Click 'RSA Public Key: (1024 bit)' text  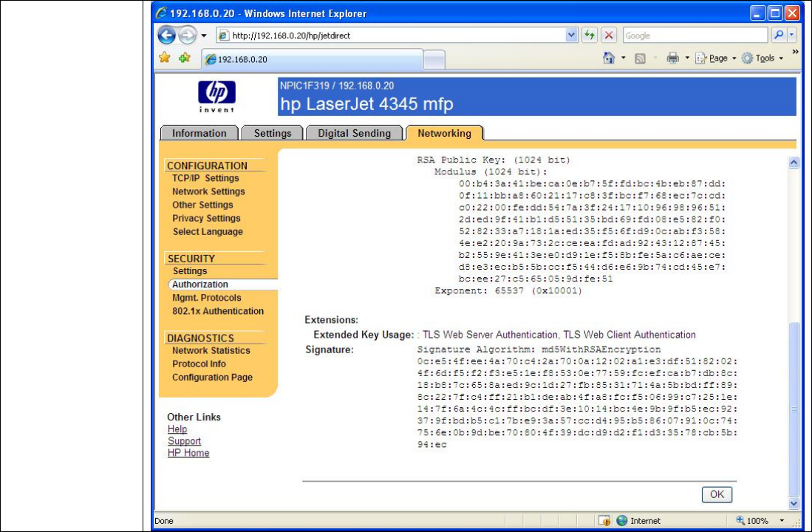[494, 160]
